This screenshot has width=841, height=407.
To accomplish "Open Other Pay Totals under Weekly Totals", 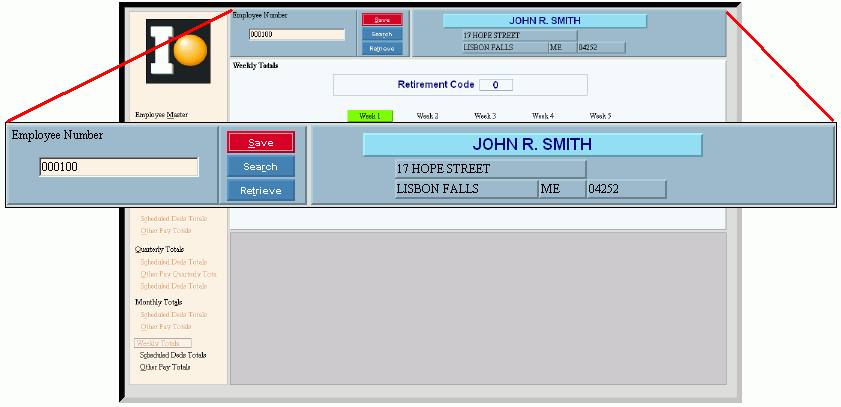I will tap(165, 367).
